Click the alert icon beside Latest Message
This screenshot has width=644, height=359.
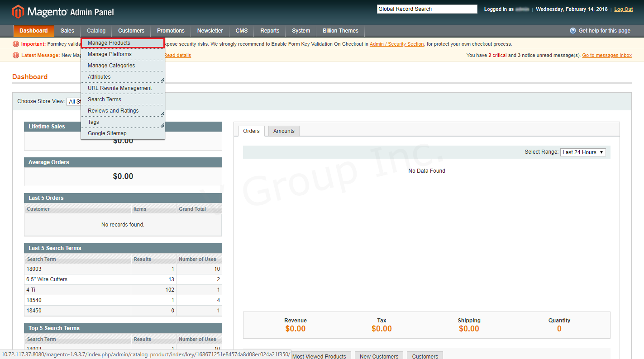[x=16, y=55]
